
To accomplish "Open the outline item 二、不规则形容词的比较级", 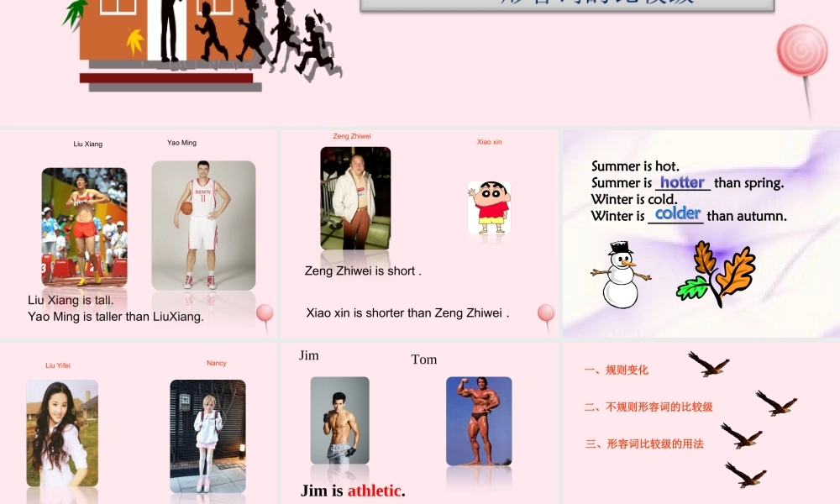I will click(648, 407).
